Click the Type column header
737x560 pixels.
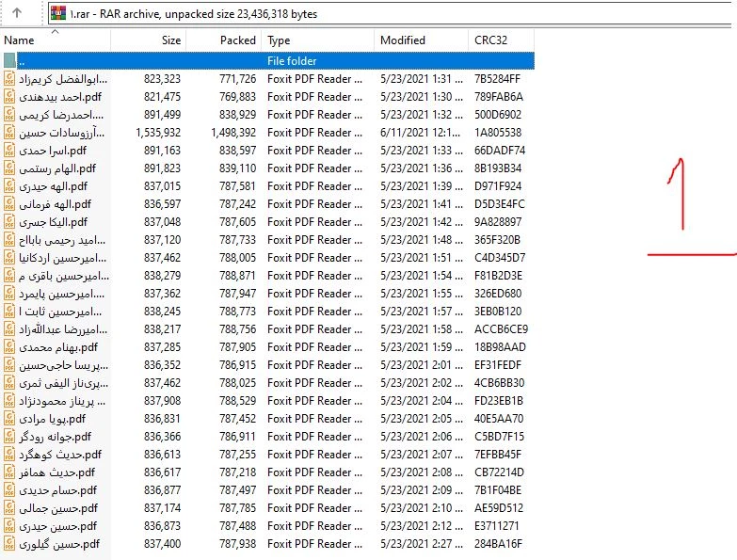(279, 40)
